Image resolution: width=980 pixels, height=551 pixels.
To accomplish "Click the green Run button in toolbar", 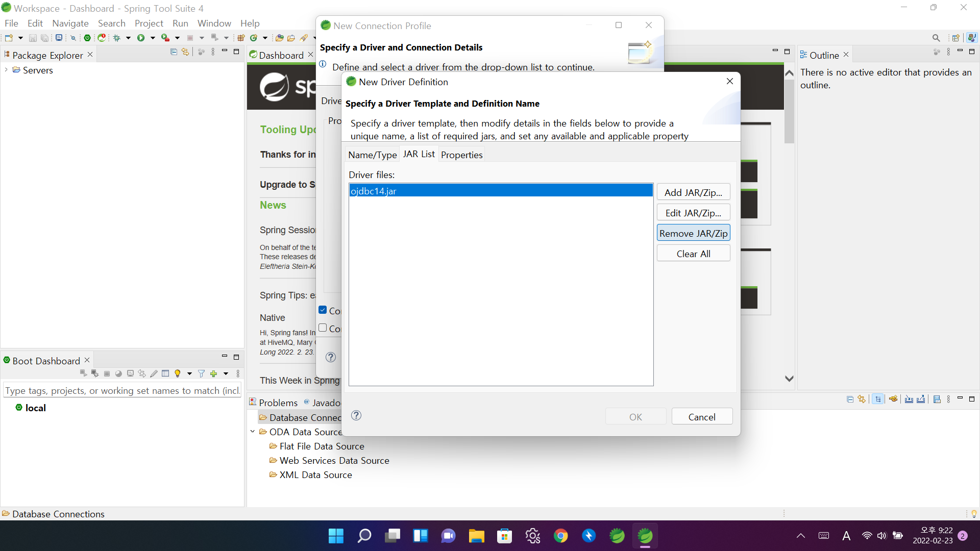I will click(x=141, y=38).
